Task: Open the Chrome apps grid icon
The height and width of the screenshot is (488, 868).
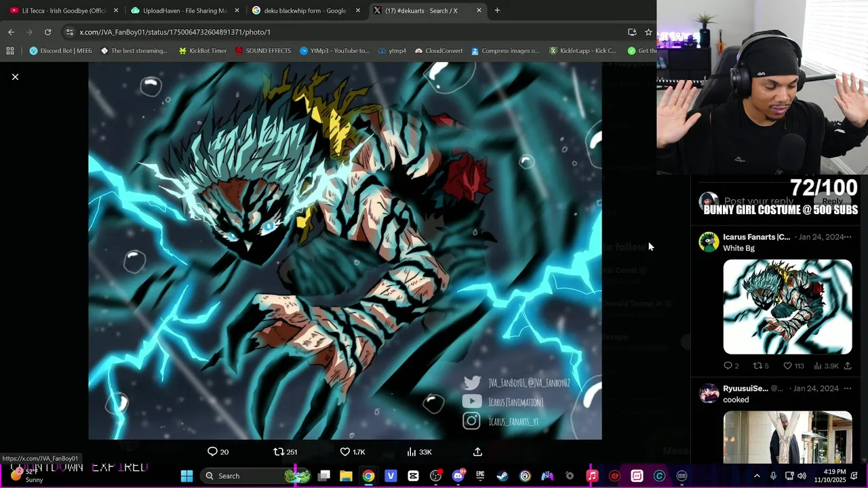Action: pyautogui.click(x=10, y=51)
